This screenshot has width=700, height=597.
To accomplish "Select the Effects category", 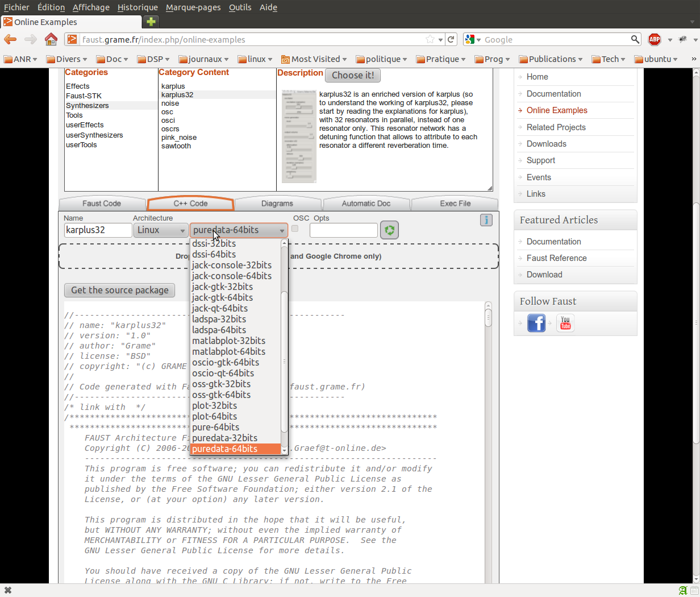I will (78, 86).
